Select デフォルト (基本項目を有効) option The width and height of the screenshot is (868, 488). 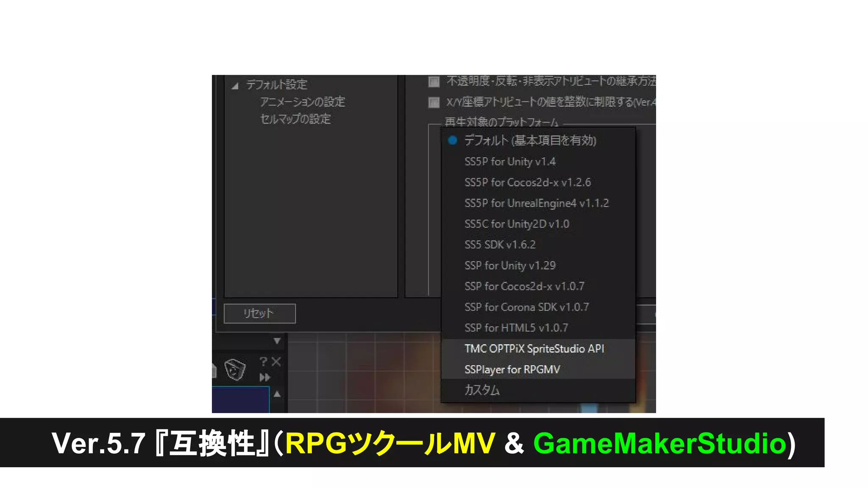[x=538, y=140]
